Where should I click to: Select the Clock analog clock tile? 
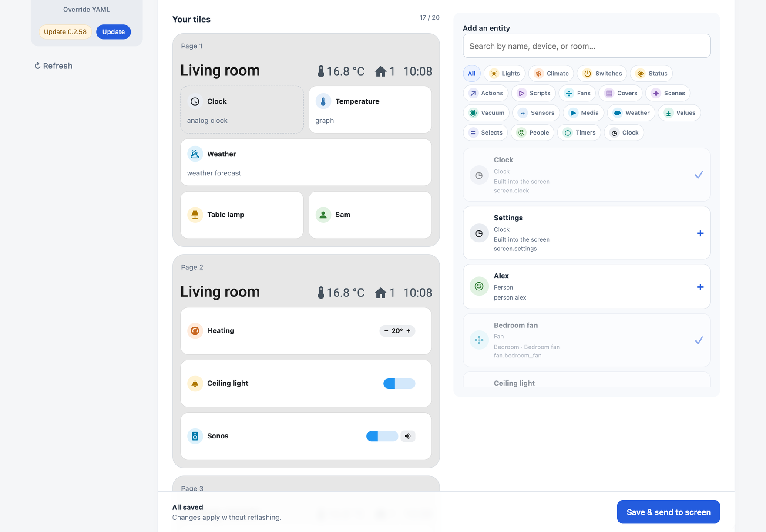click(242, 110)
